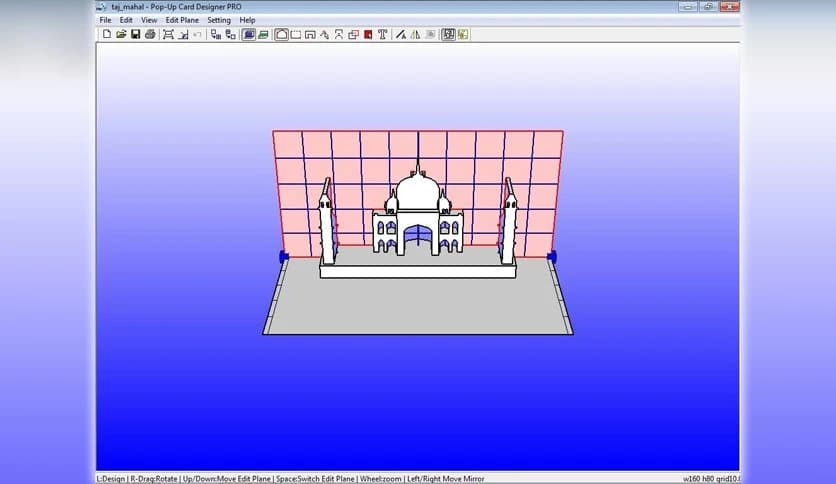Toggle the green flat plane view icon
836x484 pixels.
263,35
